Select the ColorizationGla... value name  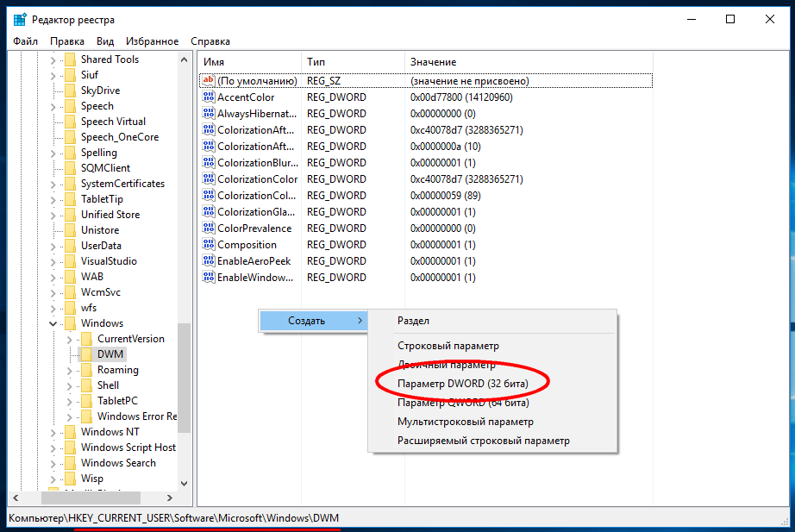click(x=256, y=212)
